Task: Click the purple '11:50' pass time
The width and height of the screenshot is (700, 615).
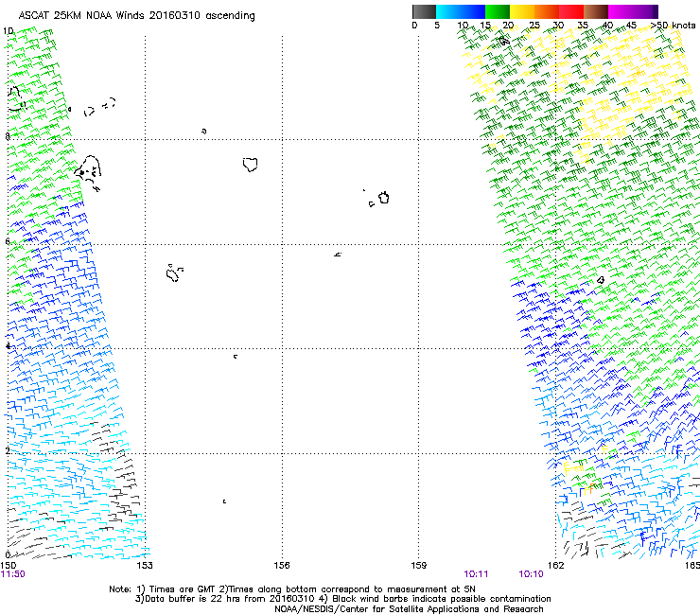Action: [13, 574]
